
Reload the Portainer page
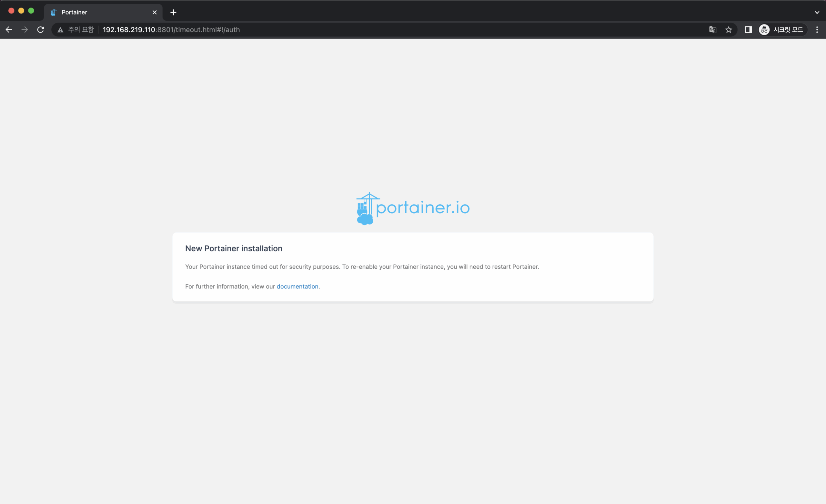[x=41, y=29]
